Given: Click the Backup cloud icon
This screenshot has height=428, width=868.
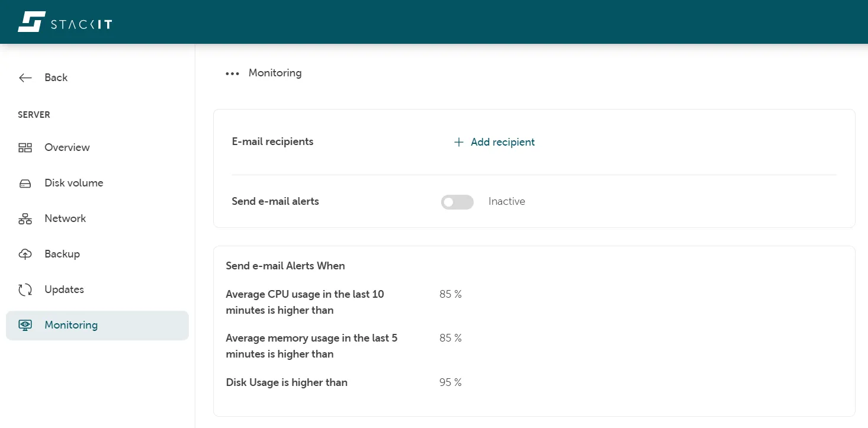Looking at the screenshot, I should click(25, 253).
